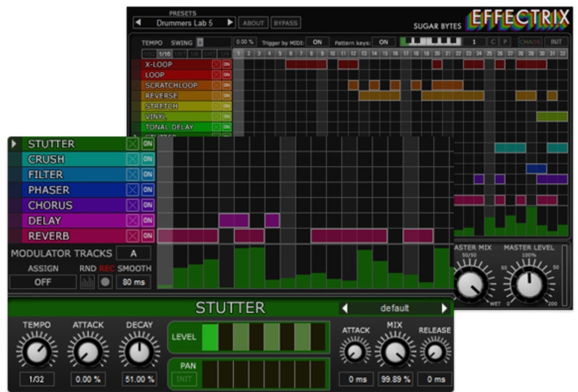Image resolution: width=578 pixels, height=392 pixels.
Task: Toggle the PHASER track ON button
Action: 148,190
